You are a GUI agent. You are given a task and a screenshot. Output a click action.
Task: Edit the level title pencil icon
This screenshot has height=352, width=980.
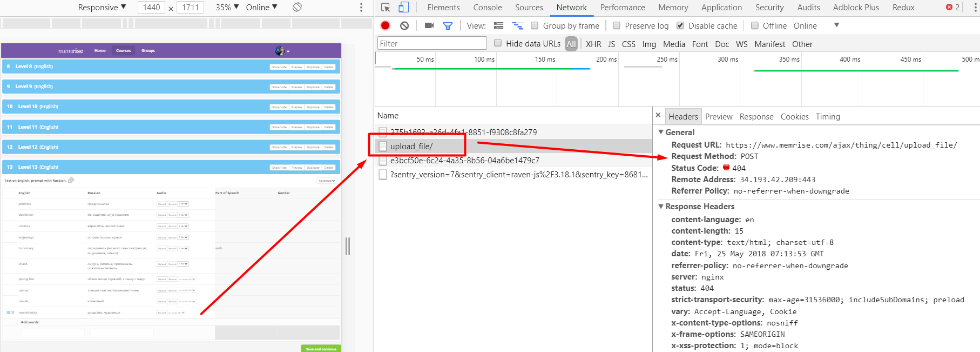[x=71, y=180]
